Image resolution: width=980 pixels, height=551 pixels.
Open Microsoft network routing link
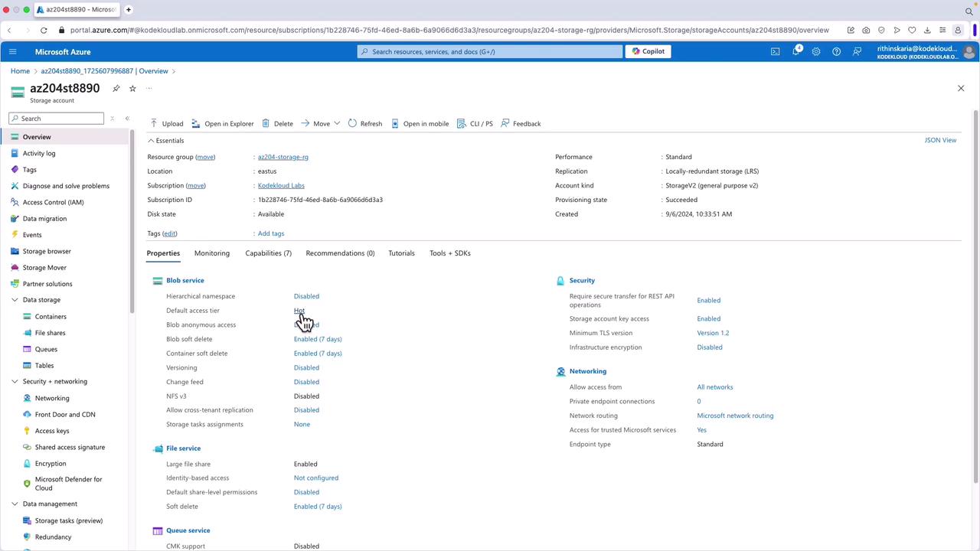point(735,416)
